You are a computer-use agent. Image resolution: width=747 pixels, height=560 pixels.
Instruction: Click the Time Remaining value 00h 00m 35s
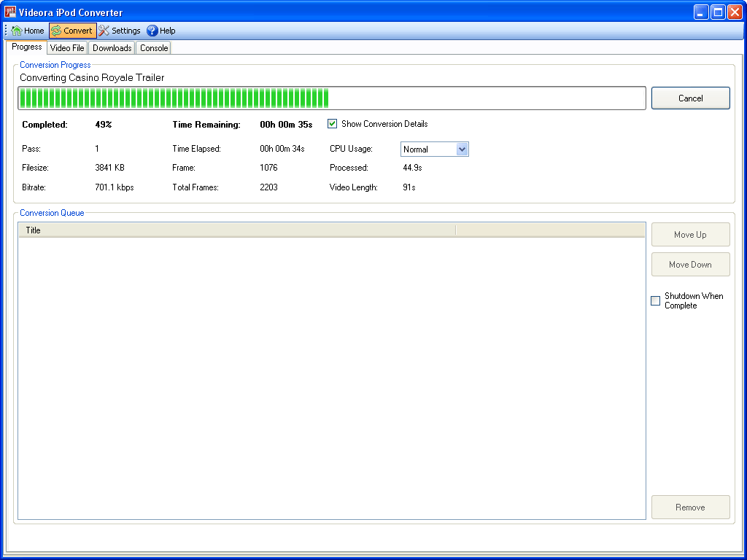pyautogui.click(x=286, y=125)
